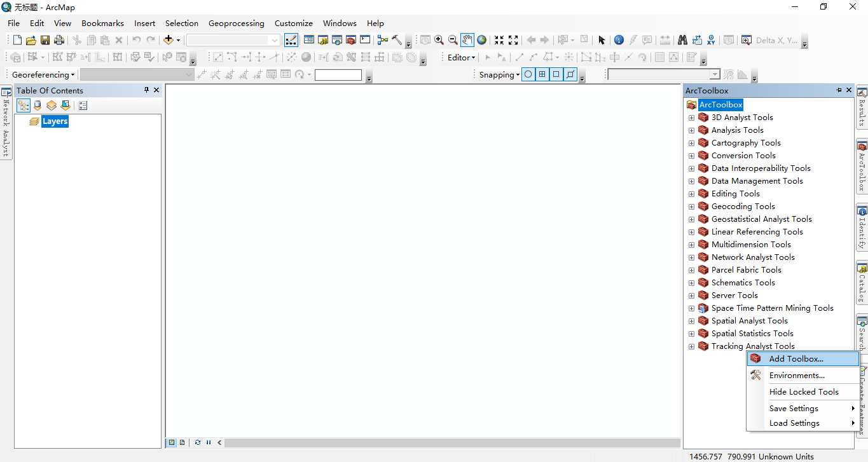
Task: Pin the Table Of Contents panel
Action: [146, 90]
